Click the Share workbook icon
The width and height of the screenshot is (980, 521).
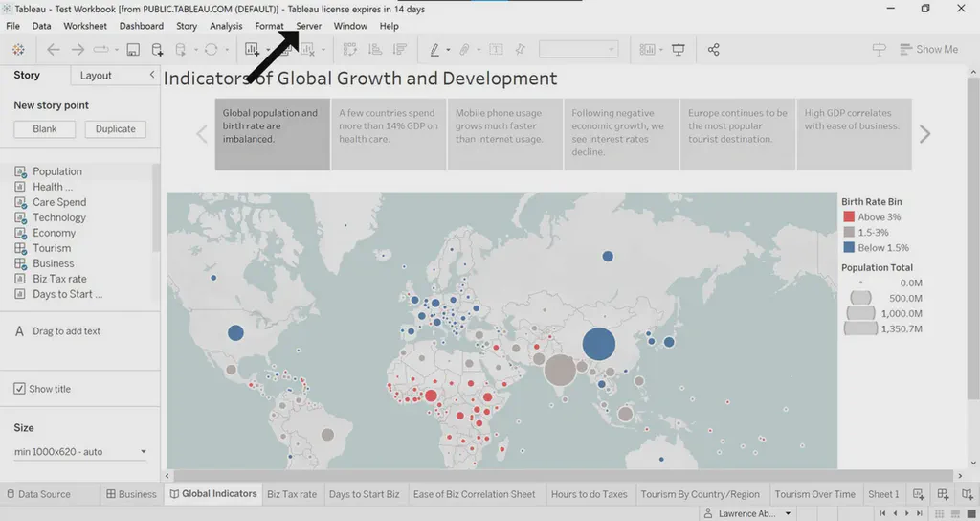click(x=713, y=50)
